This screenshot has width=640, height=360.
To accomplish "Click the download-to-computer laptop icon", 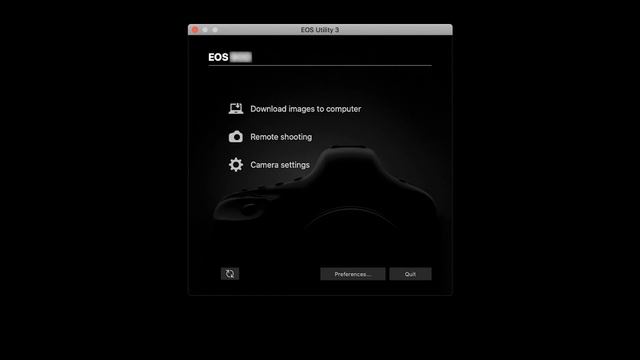I will click(x=236, y=109).
